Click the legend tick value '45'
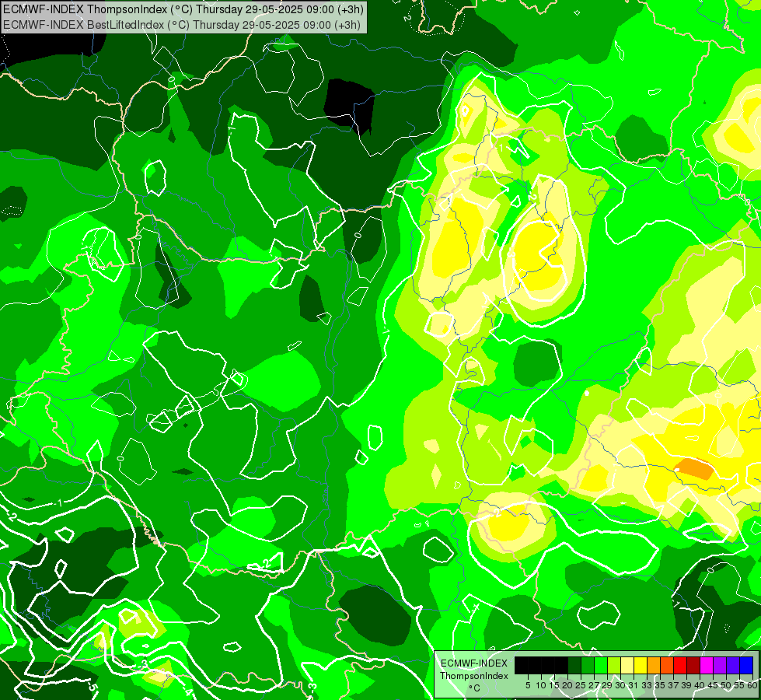 tap(713, 685)
